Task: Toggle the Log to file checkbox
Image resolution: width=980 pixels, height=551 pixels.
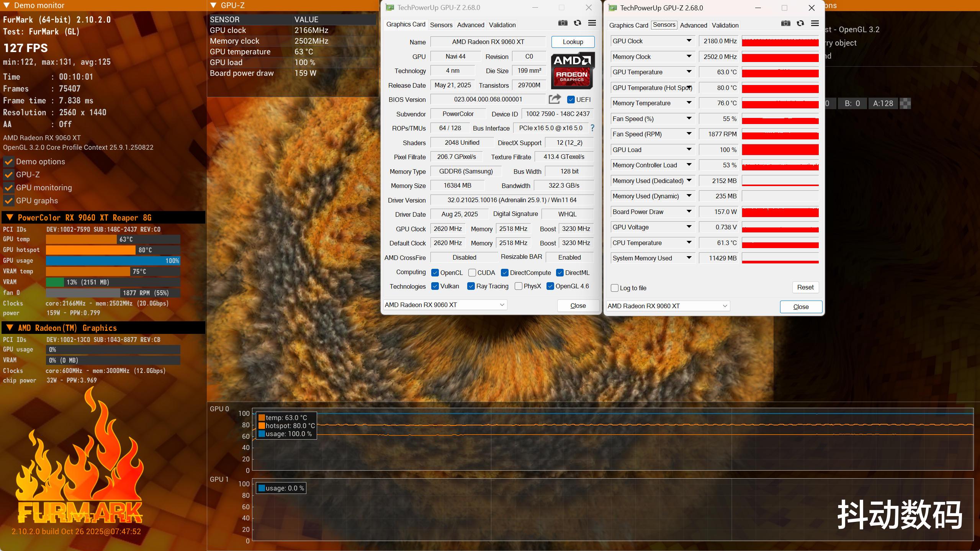Action: (615, 288)
